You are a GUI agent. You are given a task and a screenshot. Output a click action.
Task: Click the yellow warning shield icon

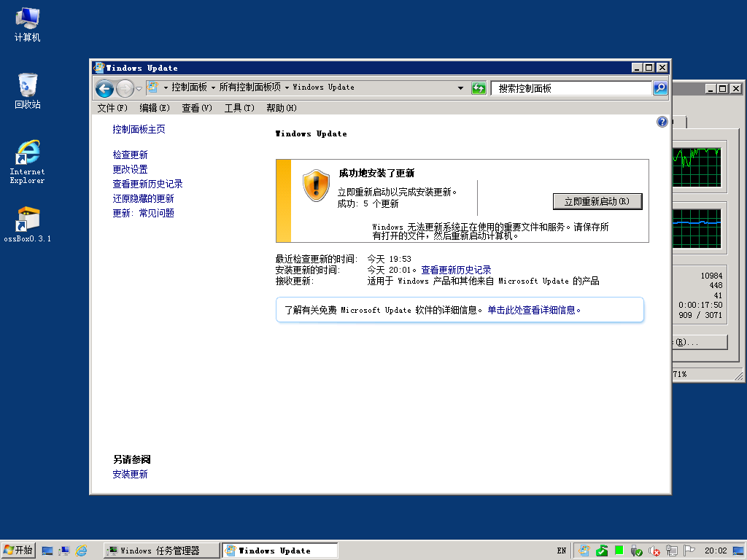[316, 185]
